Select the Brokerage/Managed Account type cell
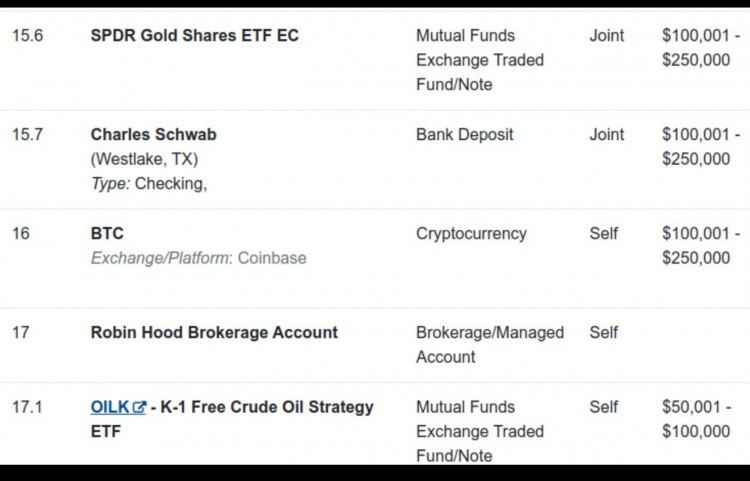The image size is (750, 481). 490,345
